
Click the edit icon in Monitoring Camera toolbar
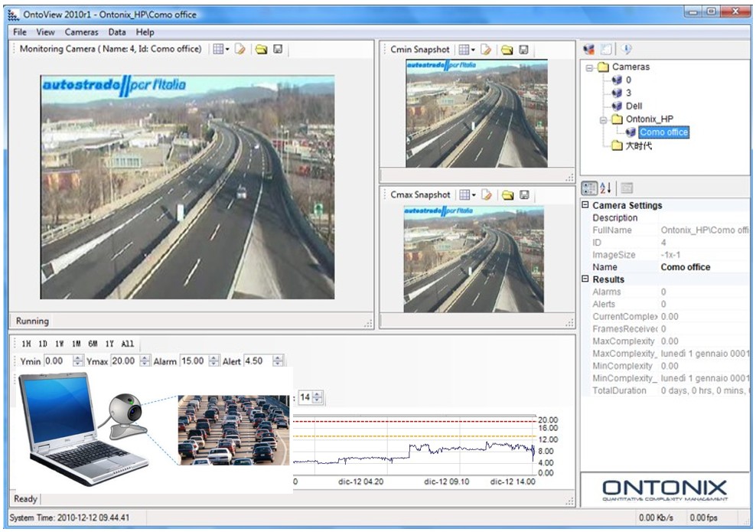[x=240, y=49]
